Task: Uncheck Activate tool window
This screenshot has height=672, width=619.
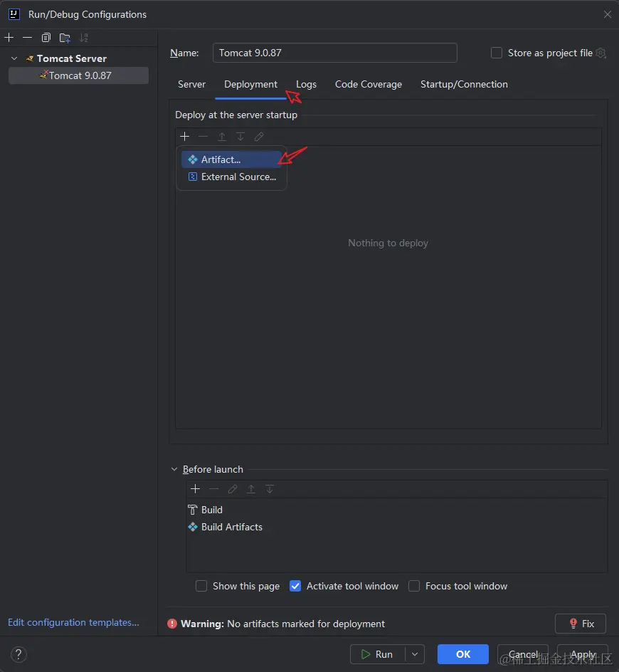Action: 295,586
